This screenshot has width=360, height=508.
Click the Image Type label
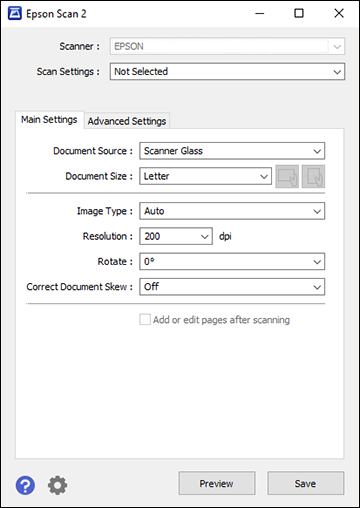click(x=105, y=211)
